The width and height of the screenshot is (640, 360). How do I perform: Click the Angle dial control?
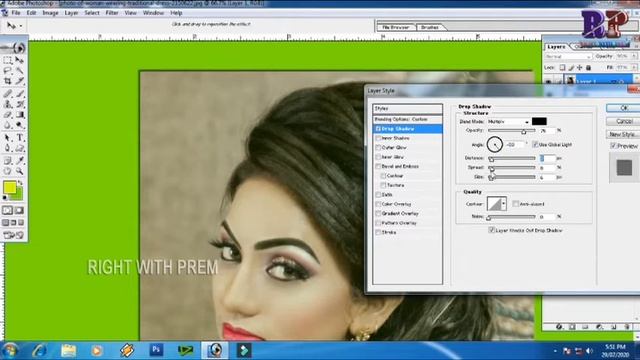[495, 144]
